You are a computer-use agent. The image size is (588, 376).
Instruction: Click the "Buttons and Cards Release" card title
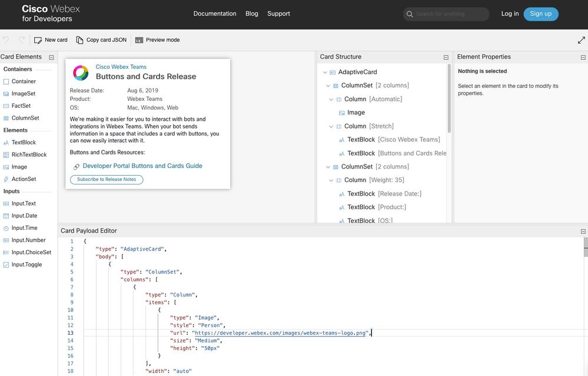pos(146,77)
